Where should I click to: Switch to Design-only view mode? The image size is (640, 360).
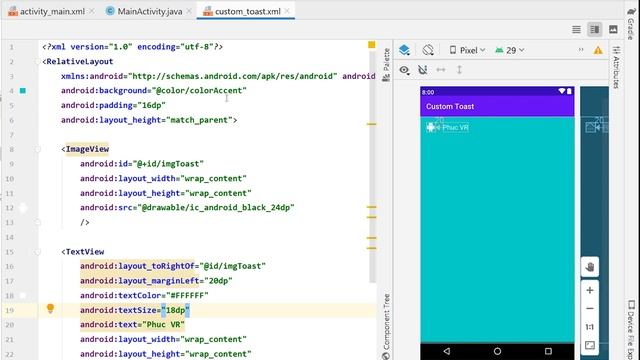click(613, 29)
